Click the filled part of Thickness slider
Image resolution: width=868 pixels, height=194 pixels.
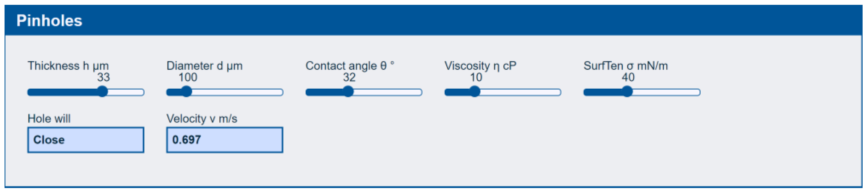point(62,92)
